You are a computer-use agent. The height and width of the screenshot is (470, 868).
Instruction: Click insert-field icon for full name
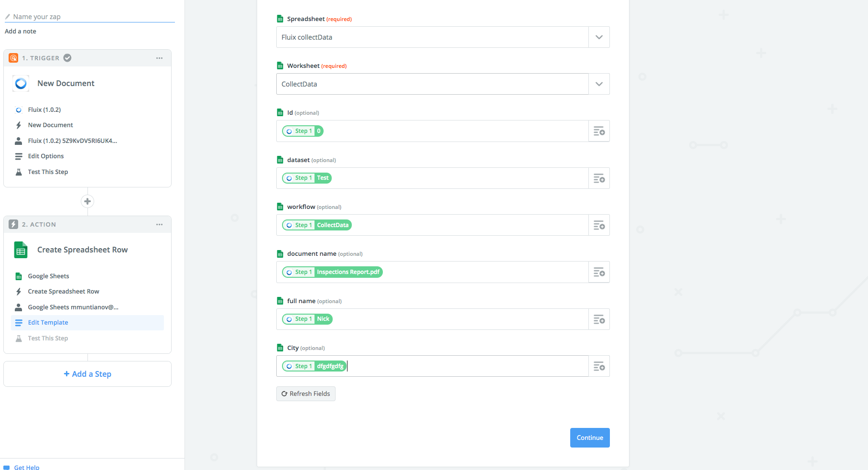599,319
